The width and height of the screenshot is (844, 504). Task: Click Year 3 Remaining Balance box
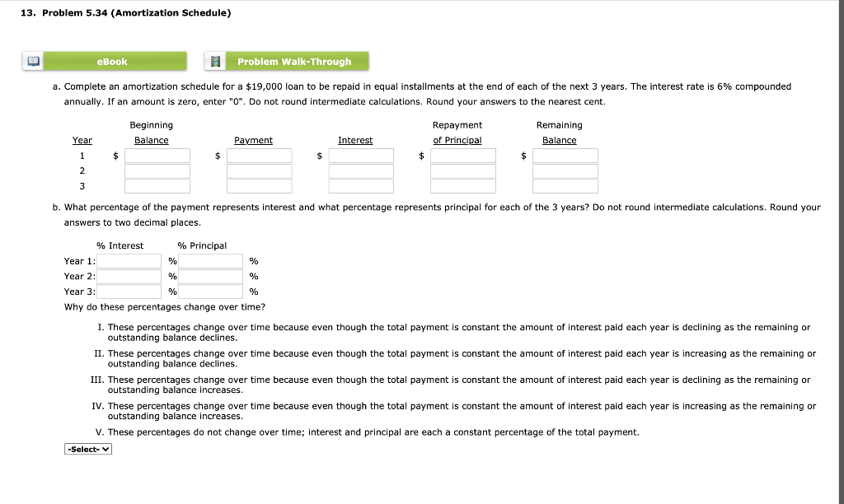[x=565, y=185]
